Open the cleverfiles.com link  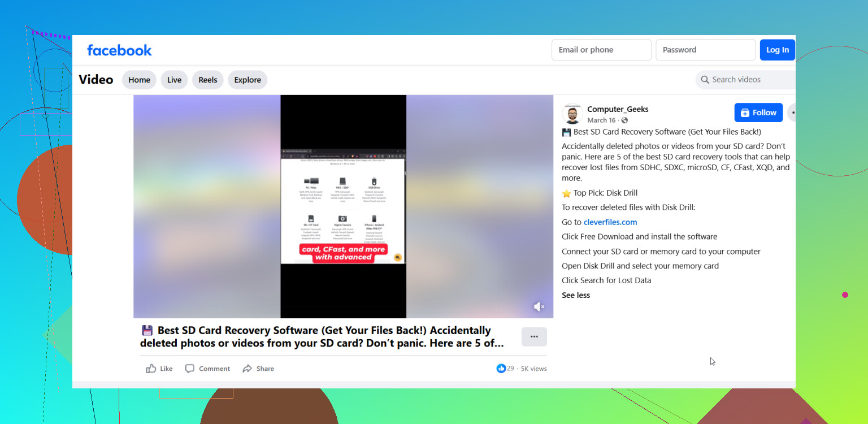tap(610, 222)
